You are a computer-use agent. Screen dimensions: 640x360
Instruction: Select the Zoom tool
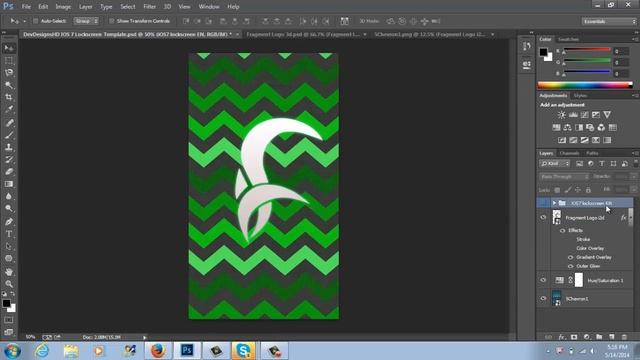(9, 284)
